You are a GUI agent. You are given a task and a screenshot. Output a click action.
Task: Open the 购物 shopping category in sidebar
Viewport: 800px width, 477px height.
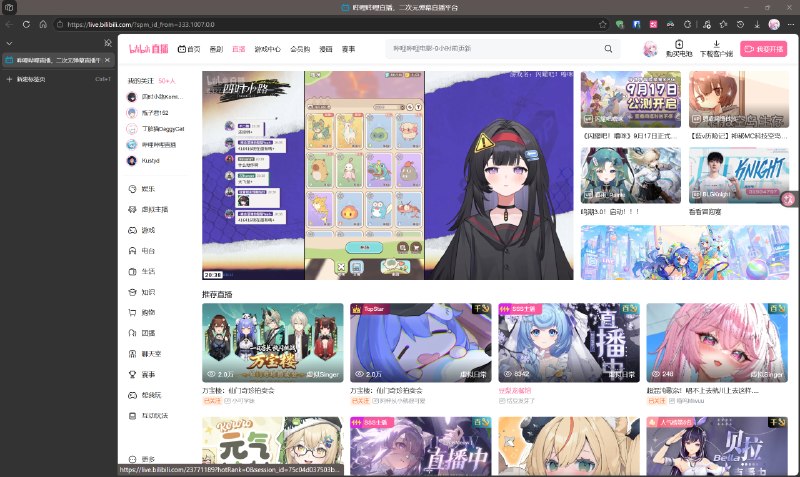click(141, 312)
